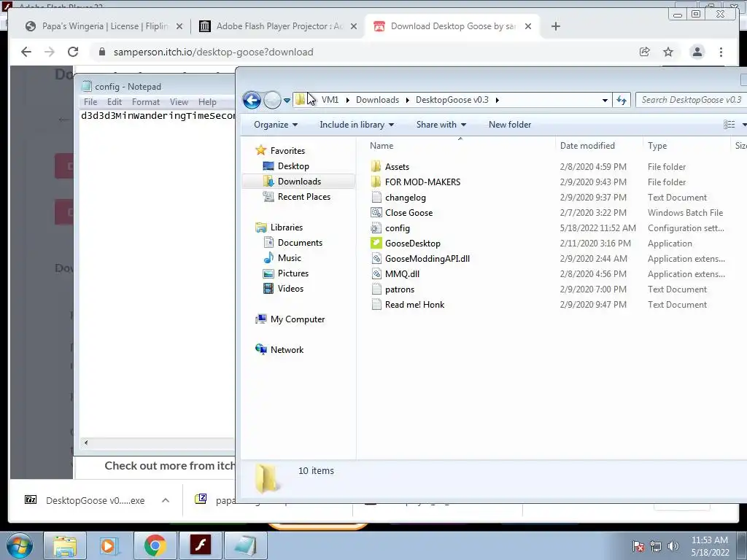Open Documents library in sidebar
Image resolution: width=747 pixels, height=560 pixels.
point(300,243)
